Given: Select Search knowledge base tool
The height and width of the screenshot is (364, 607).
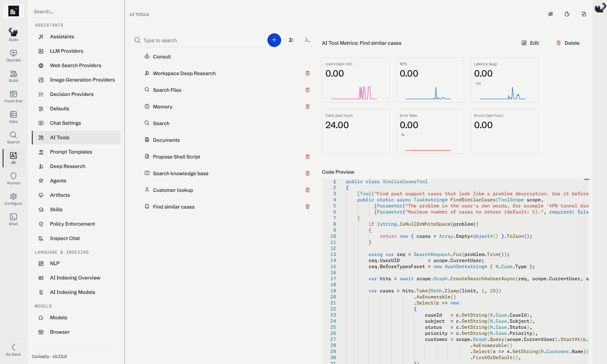Looking at the screenshot, I should 222,173.
